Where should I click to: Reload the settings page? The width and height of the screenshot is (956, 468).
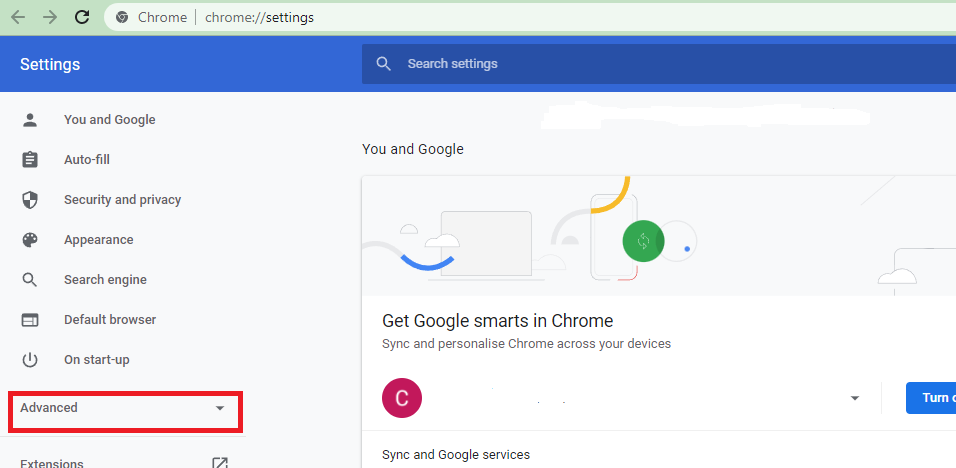[82, 17]
